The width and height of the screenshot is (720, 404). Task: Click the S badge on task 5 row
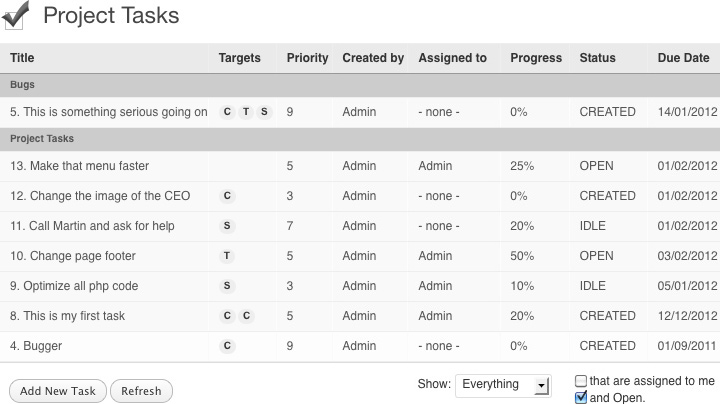264,112
